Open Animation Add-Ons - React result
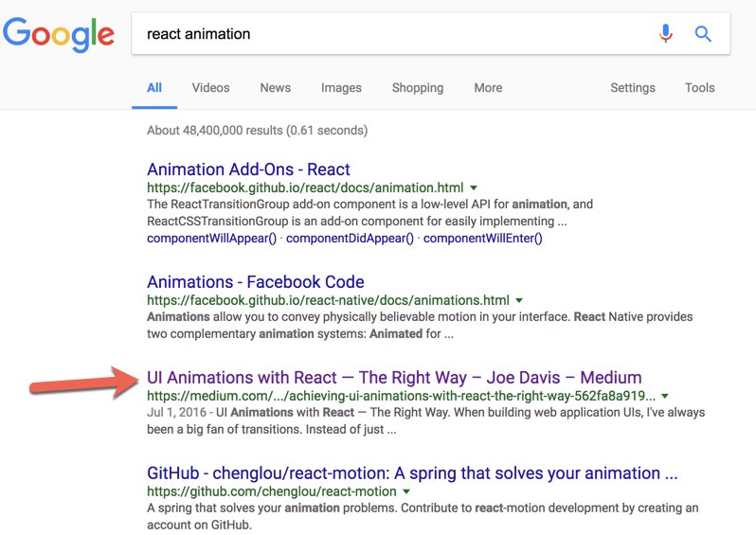 (x=248, y=169)
